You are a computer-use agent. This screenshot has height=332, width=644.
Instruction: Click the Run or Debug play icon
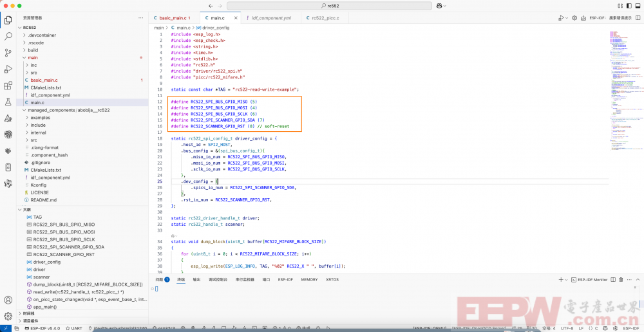561,18
